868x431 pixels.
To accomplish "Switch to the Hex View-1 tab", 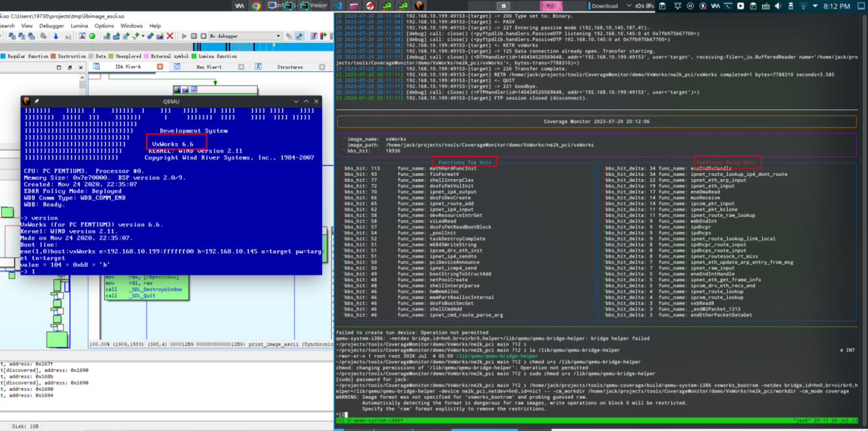I will [209, 67].
